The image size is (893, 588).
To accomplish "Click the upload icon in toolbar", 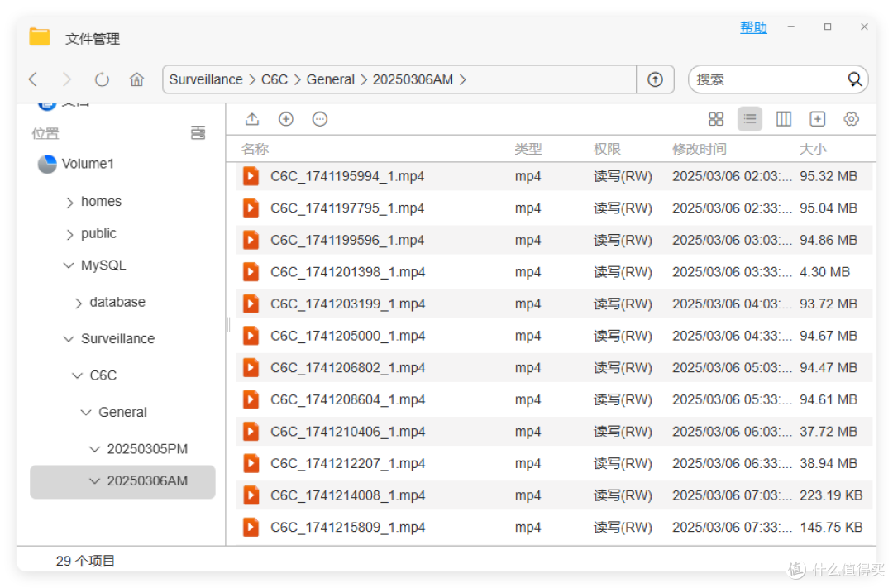I will (x=252, y=119).
